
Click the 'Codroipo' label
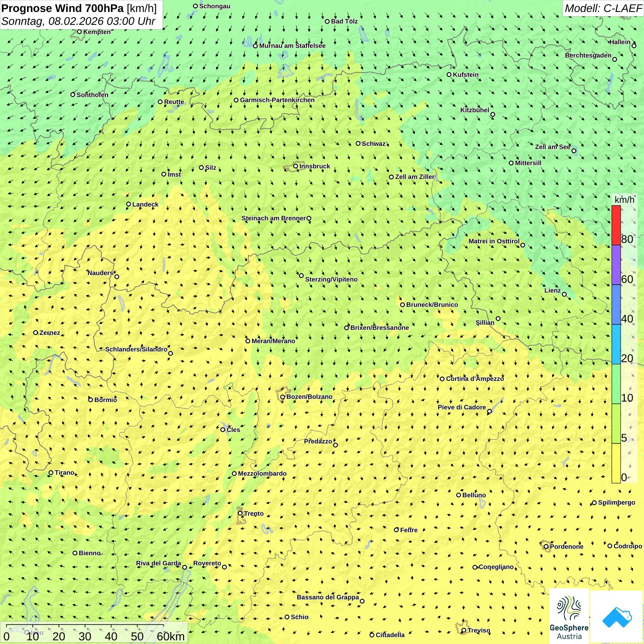628,546
